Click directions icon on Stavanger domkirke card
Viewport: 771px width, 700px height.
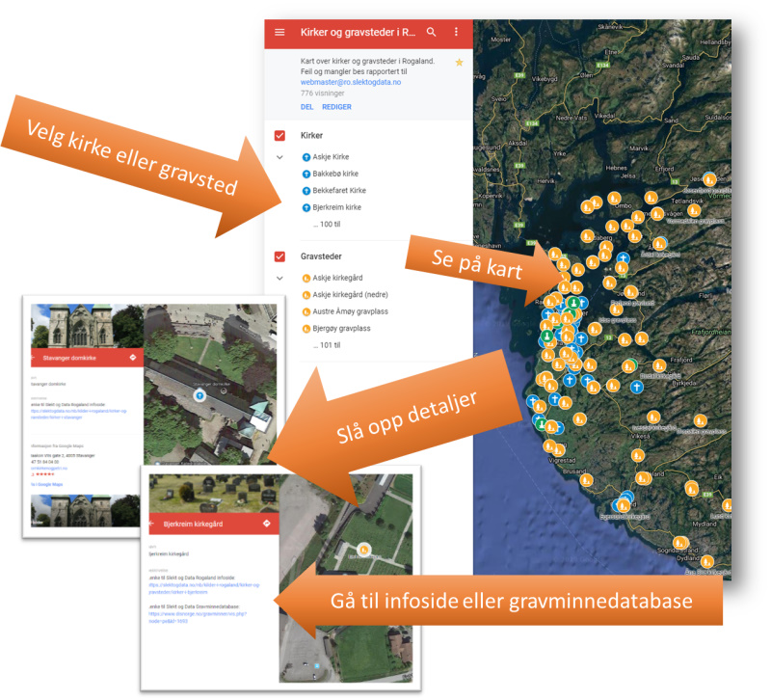coord(133,358)
